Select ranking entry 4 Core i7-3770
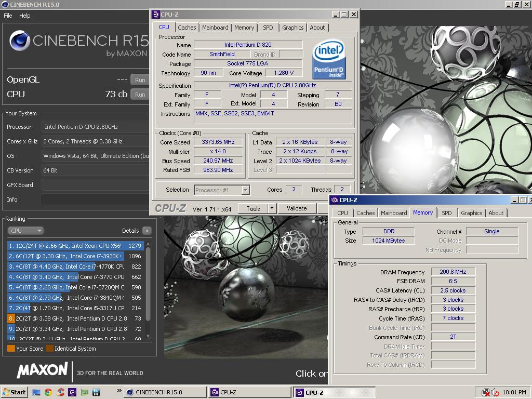 click(x=75, y=277)
